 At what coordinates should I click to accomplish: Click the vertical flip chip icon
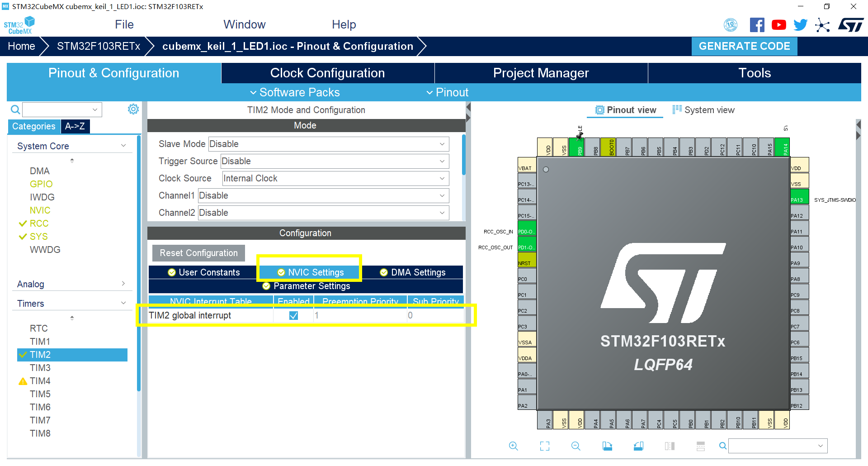click(670, 446)
